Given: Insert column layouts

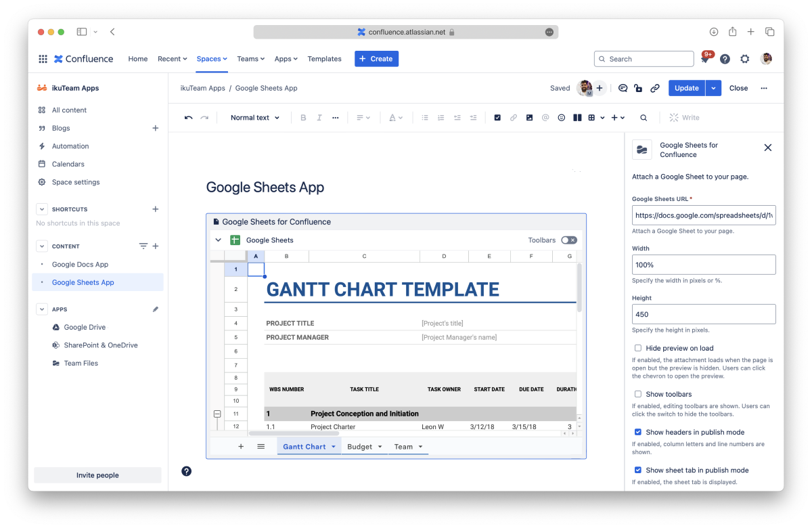Looking at the screenshot, I should (577, 118).
